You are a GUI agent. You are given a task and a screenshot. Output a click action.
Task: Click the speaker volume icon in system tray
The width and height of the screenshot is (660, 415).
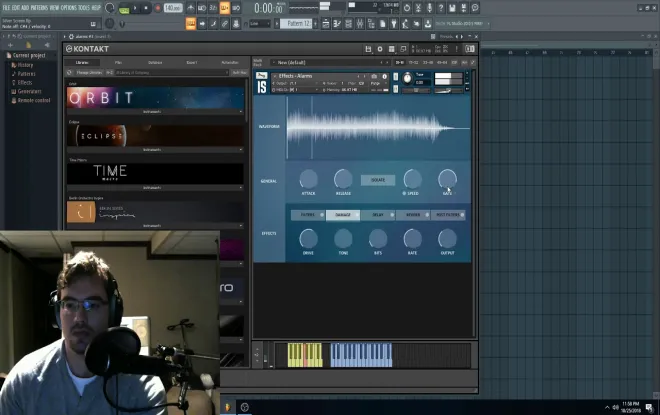tap(616, 407)
